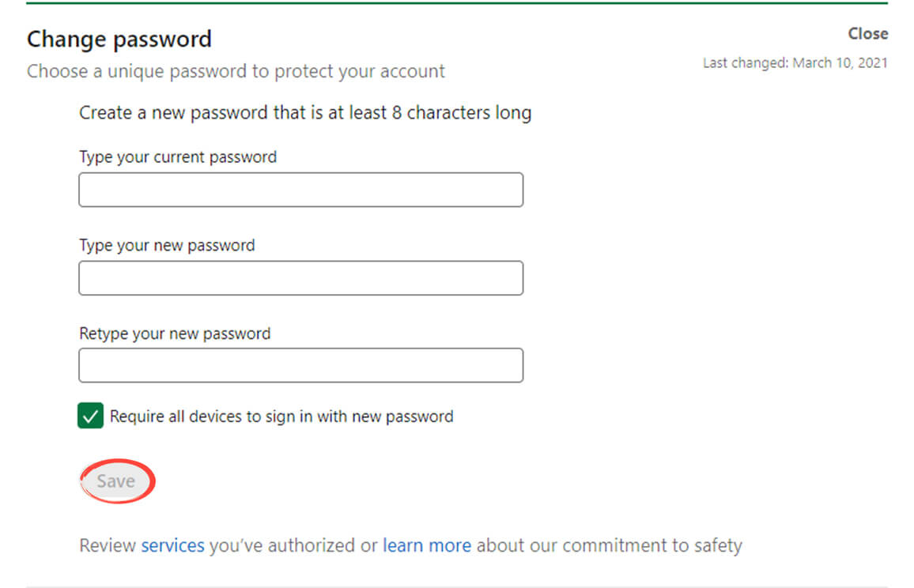The height and width of the screenshot is (588, 914).
Task: Activate the middle password input field
Action: (300, 277)
